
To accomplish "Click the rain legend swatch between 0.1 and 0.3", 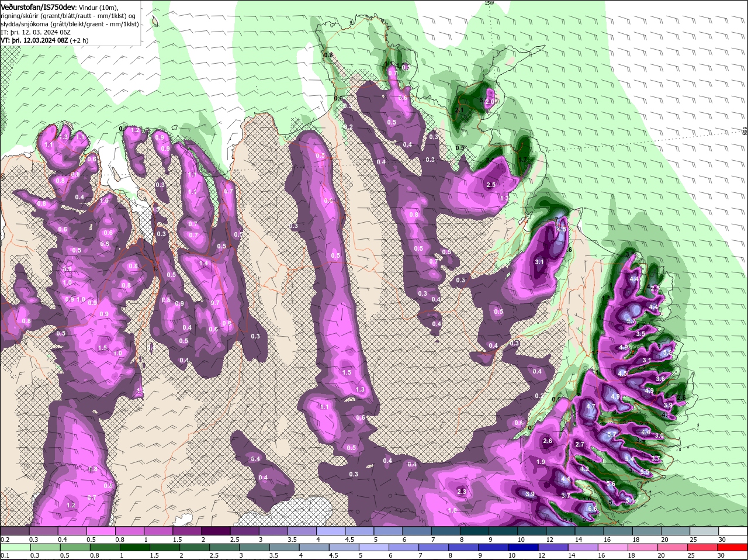I will click(16, 547).
